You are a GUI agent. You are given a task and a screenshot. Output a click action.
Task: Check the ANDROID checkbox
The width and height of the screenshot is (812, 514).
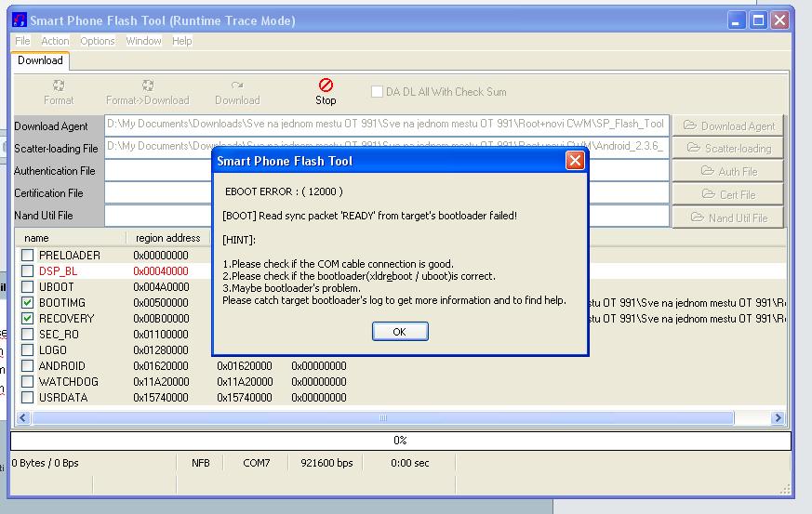click(28, 366)
